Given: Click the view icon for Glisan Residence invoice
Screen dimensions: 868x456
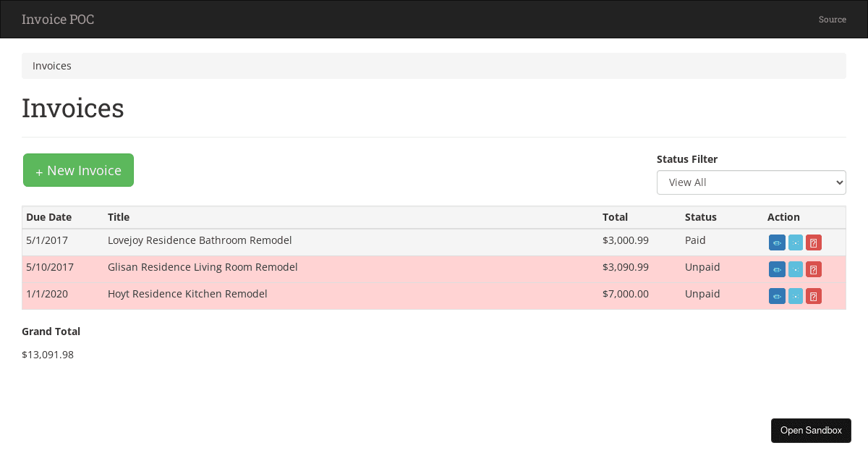Looking at the screenshot, I should [777, 269].
